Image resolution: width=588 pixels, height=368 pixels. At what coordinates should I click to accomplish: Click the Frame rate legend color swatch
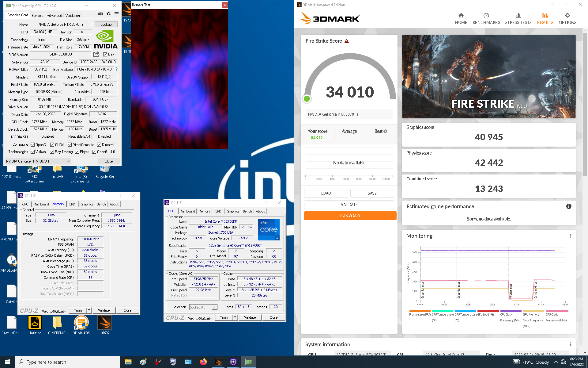pyautogui.click(x=420, y=311)
